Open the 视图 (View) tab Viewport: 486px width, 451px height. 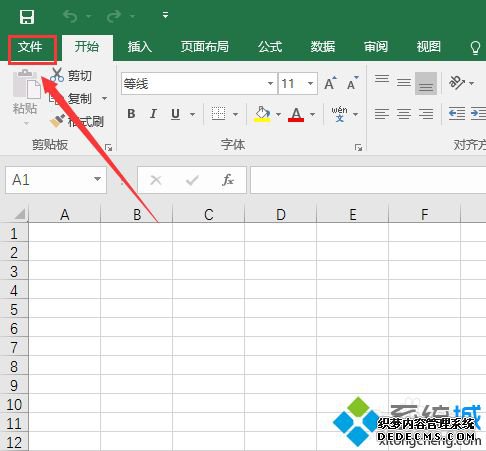tap(429, 47)
